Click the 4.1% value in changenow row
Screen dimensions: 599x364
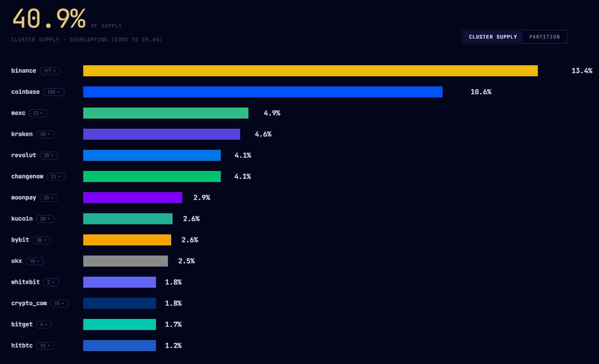243,177
